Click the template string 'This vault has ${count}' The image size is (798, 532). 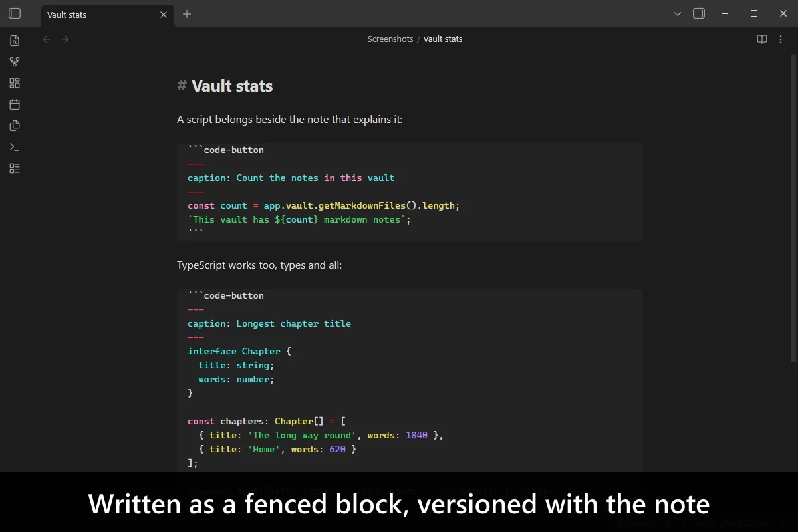point(299,219)
